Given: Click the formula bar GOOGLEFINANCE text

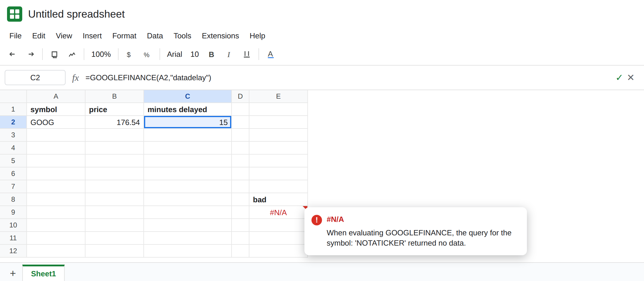Looking at the screenshot, I should pos(148,78).
